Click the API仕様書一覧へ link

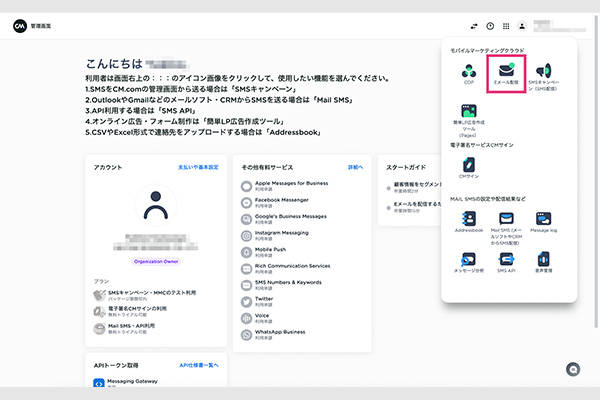click(198, 366)
